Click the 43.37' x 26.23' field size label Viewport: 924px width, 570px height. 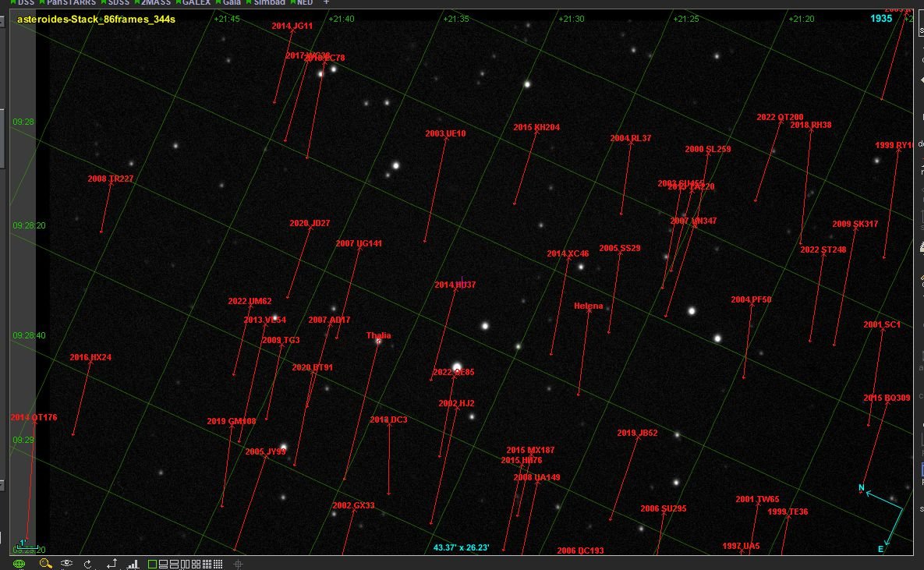pyautogui.click(x=462, y=547)
